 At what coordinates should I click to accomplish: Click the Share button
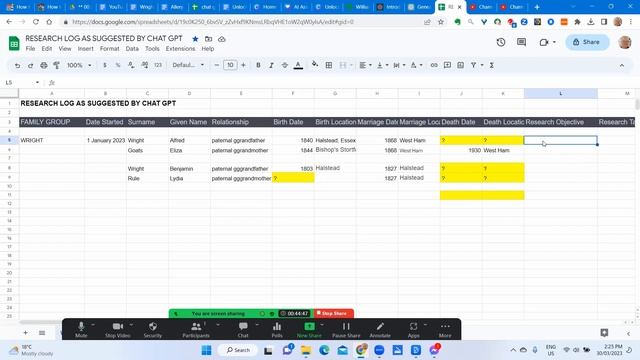587,42
